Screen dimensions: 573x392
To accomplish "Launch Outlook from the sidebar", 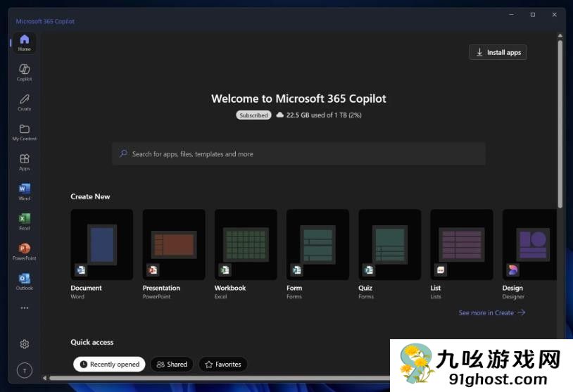I will coord(25,282).
